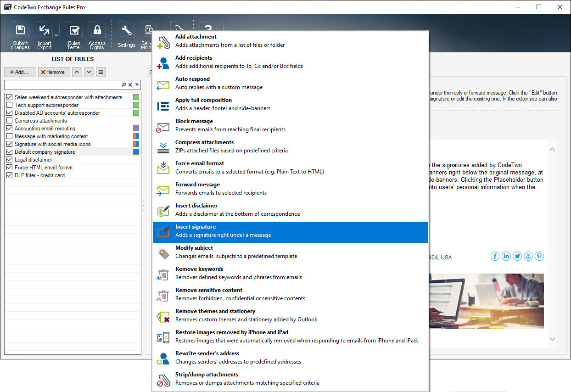The image size is (571, 392).
Task: Click the Rewrite sender's address icon
Action: [x=163, y=358]
